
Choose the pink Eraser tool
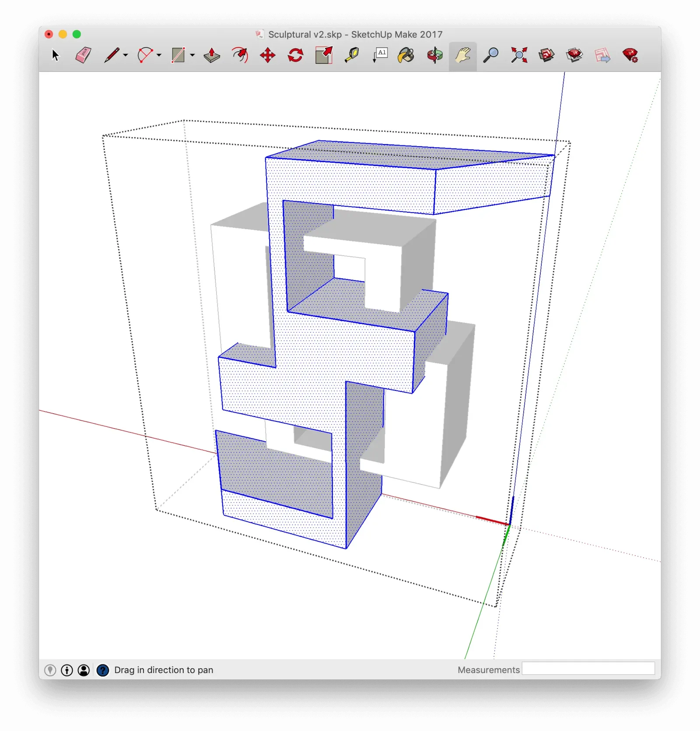pos(83,56)
